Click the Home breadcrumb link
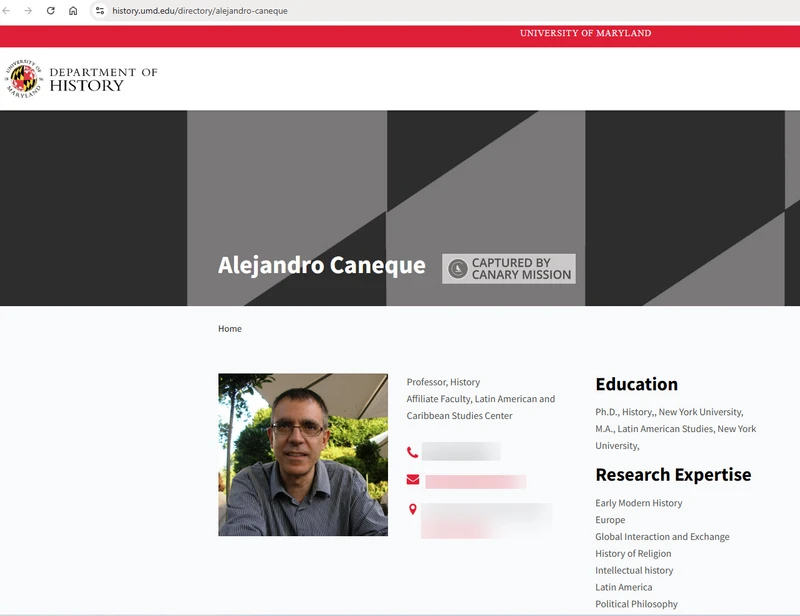The width and height of the screenshot is (800, 616). tap(230, 329)
